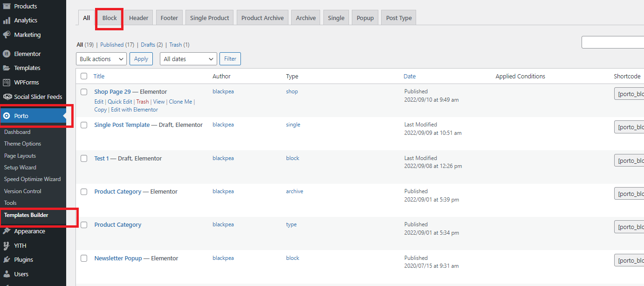Viewport: 644px width, 286px height.
Task: Click the Appearance paintbrush icon
Action: (7, 231)
